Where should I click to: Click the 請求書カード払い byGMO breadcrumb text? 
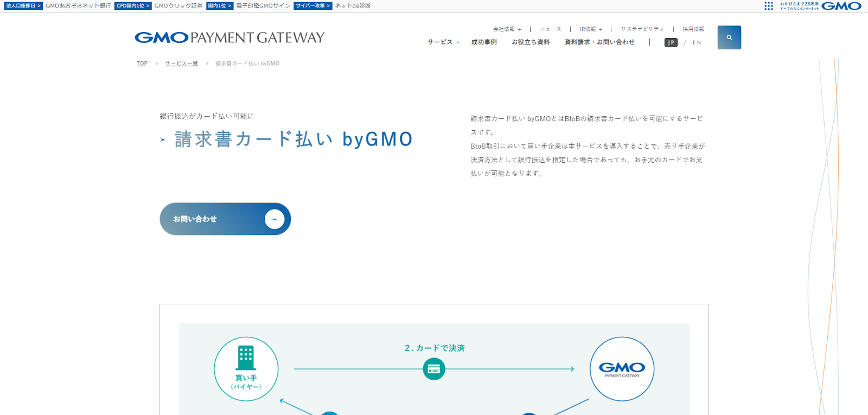coord(247,63)
